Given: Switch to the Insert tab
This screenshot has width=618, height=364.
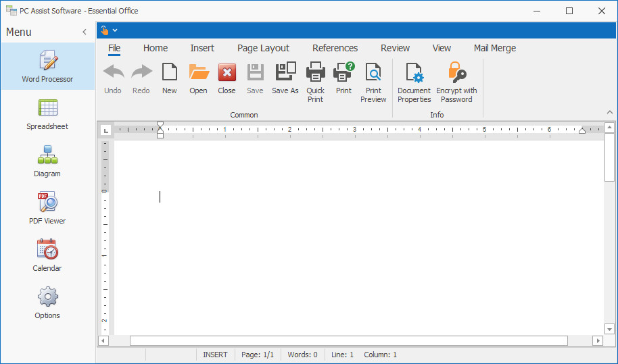Looking at the screenshot, I should tap(202, 48).
